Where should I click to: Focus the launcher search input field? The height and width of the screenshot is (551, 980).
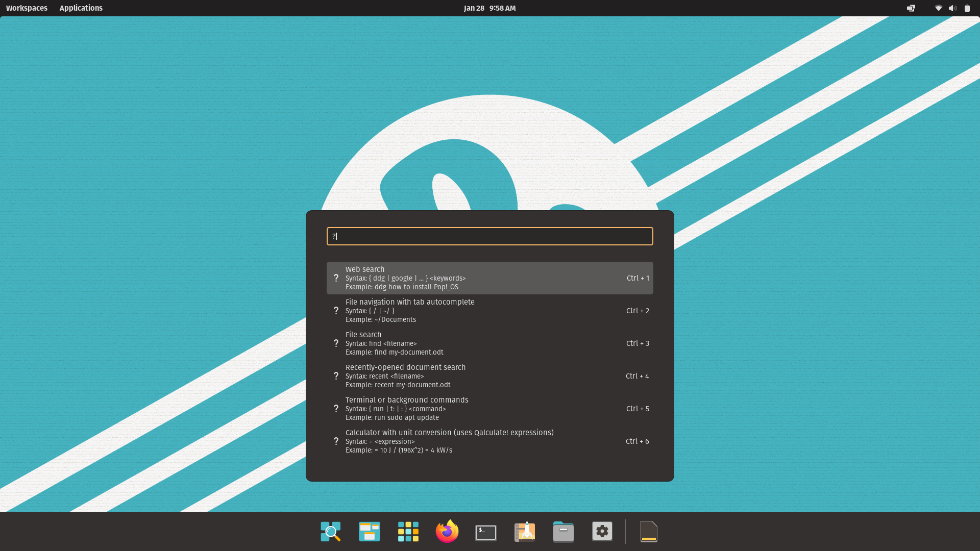pyautogui.click(x=490, y=236)
